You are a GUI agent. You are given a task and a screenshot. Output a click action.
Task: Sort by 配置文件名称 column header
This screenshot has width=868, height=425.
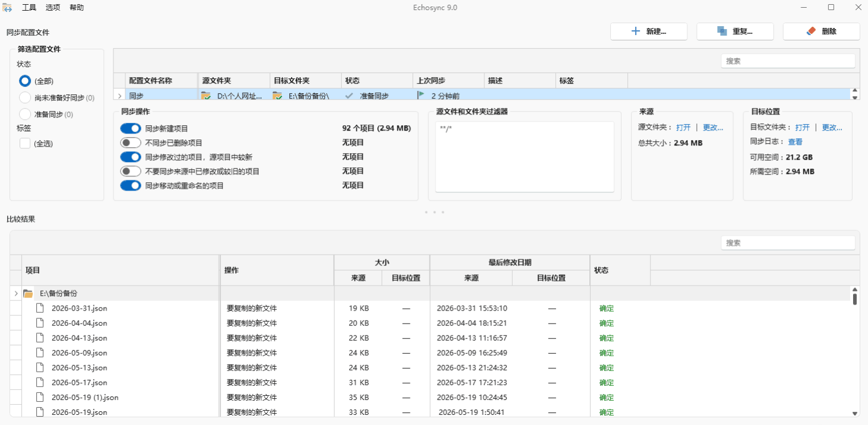click(162, 81)
